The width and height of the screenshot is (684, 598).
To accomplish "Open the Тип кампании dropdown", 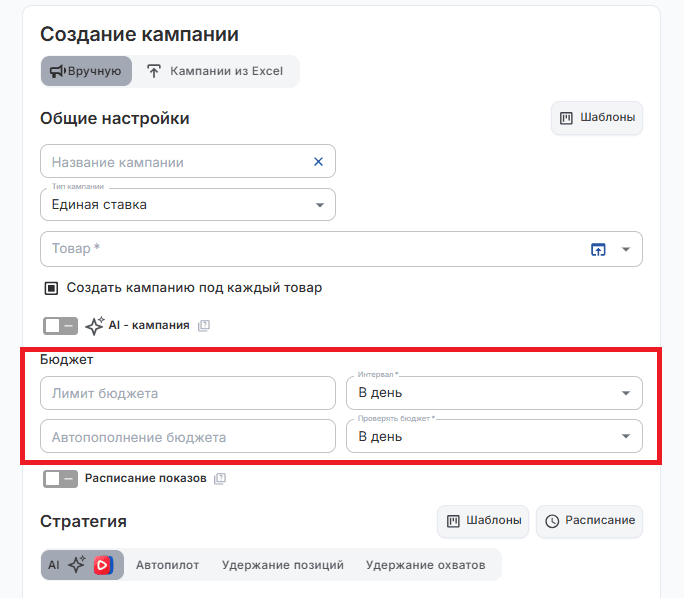I will point(188,205).
